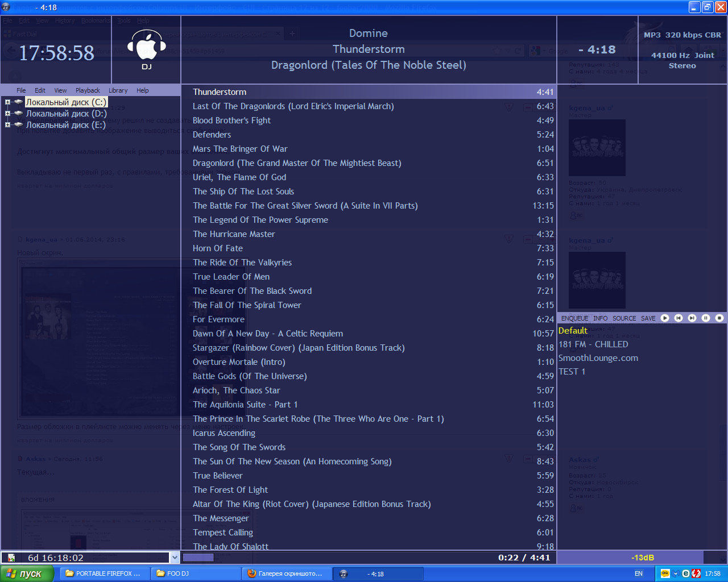Click the ENQUEUE button

point(574,318)
